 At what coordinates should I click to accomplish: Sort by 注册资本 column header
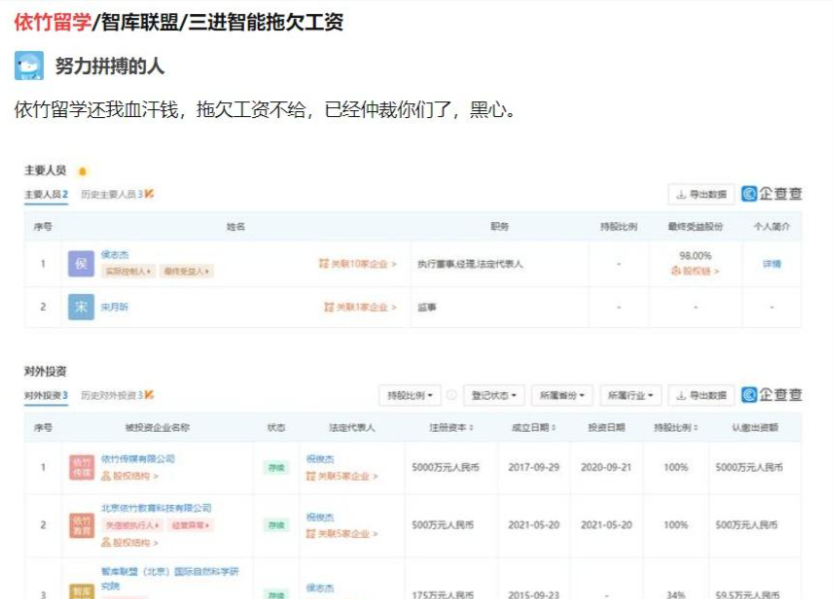[451, 427]
